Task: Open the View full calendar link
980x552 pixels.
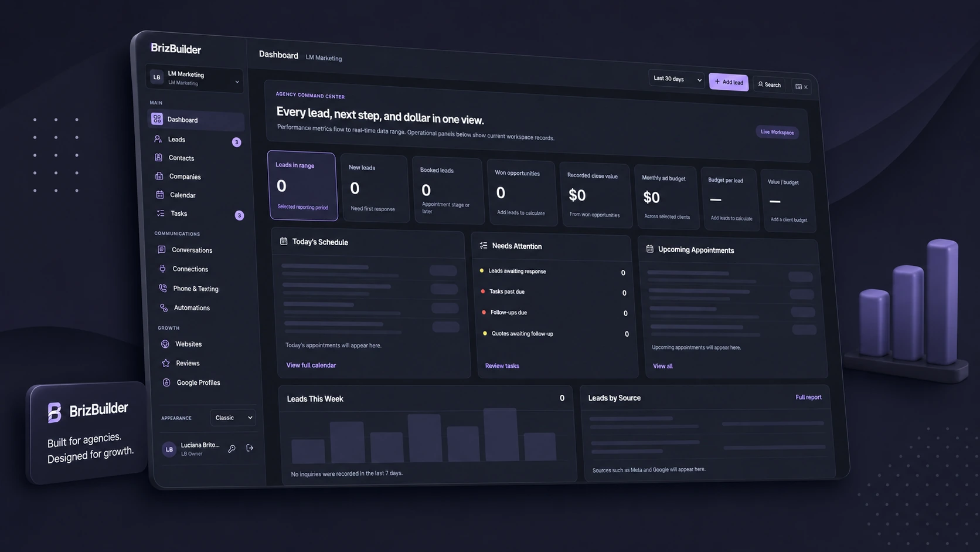Action: (x=311, y=365)
